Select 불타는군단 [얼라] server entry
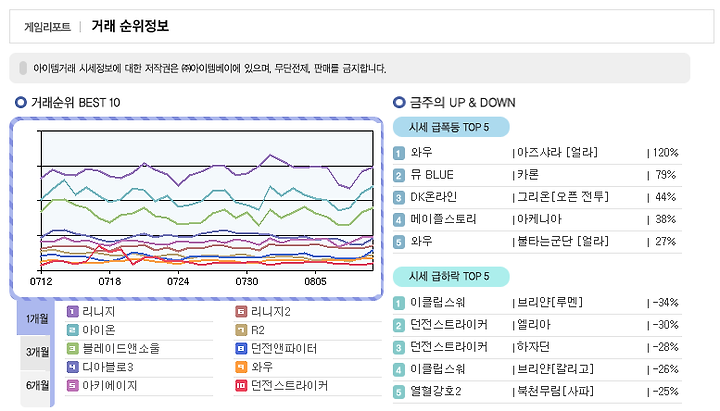The image size is (720, 411). (562, 241)
